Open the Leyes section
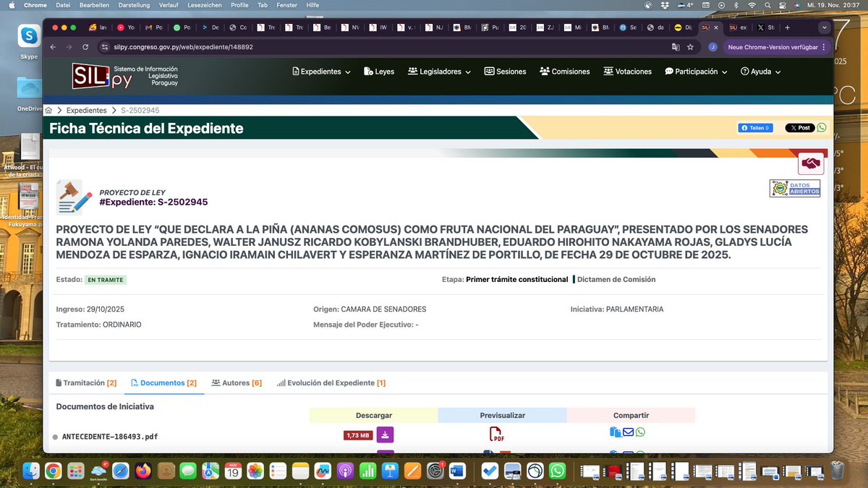 click(x=379, y=72)
